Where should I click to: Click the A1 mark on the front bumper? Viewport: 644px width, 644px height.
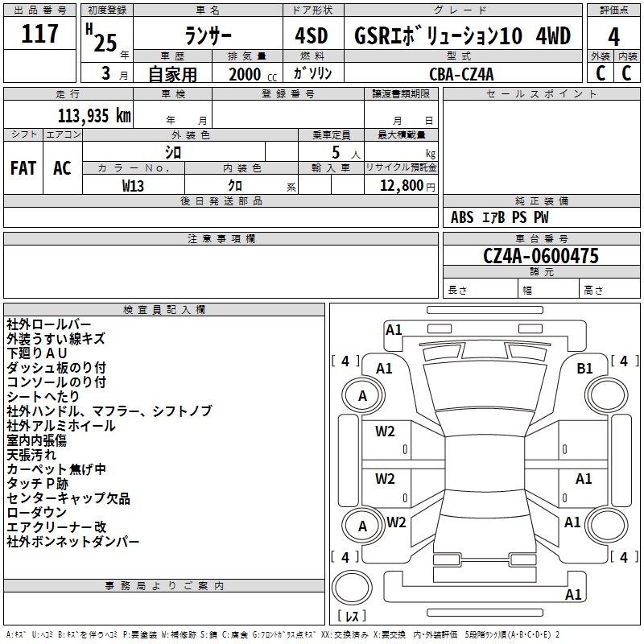(x=394, y=329)
